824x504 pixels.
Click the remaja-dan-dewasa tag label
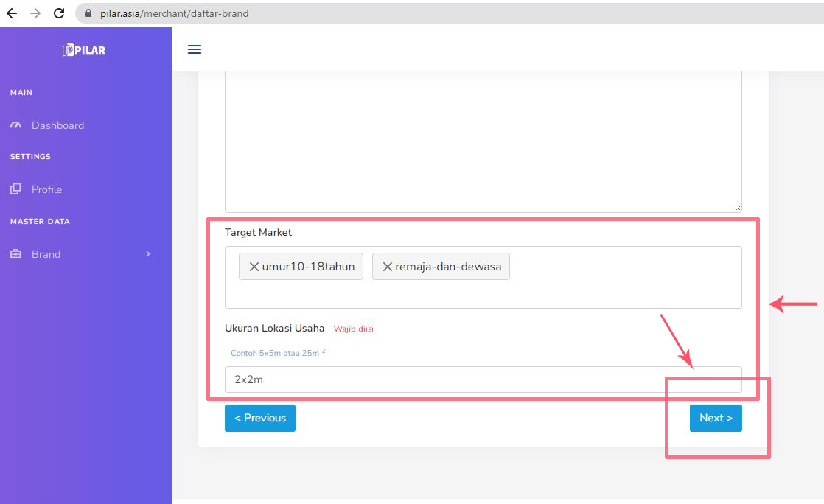(448, 267)
